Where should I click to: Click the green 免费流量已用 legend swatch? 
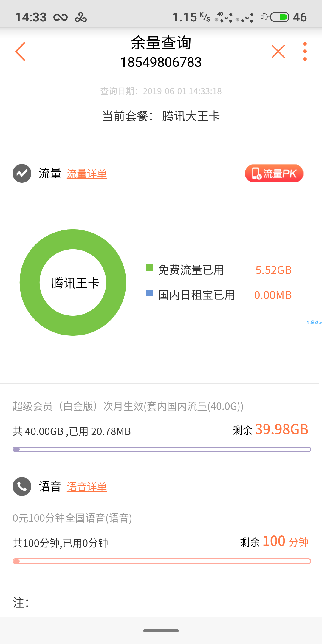[149, 268]
